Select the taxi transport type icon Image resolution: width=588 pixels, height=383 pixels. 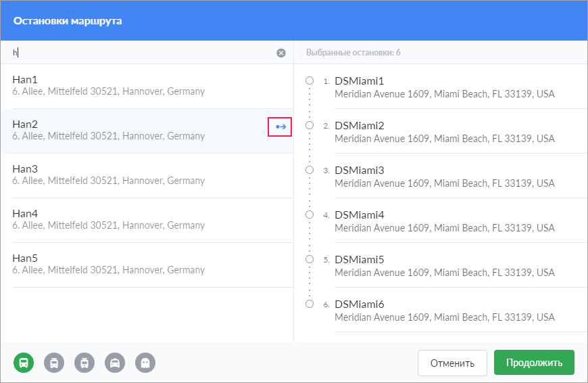point(115,363)
